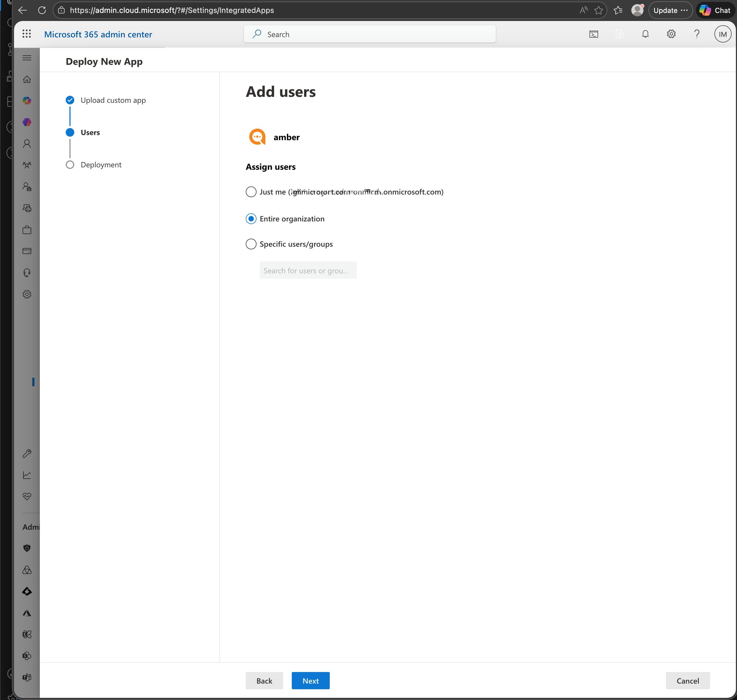737x700 pixels.
Task: Open the Support headset icon
Action: (27, 273)
